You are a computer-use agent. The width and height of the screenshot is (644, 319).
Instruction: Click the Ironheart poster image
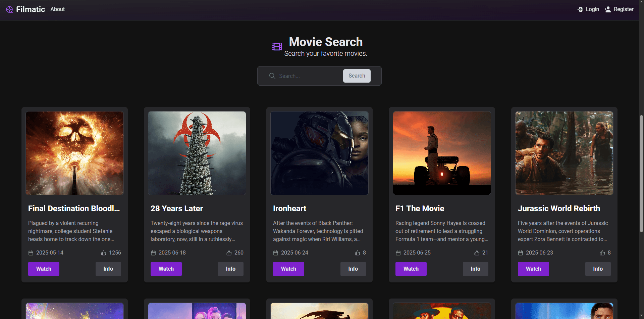pyautogui.click(x=319, y=153)
